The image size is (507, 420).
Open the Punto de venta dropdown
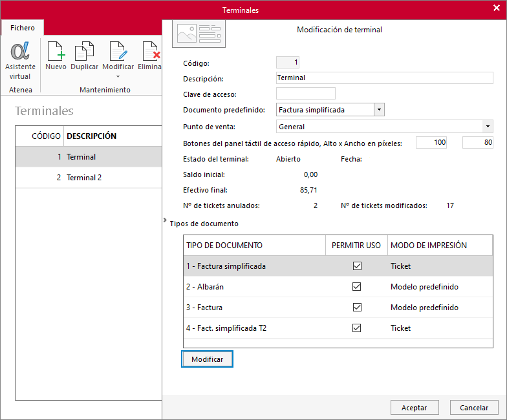pos(488,127)
